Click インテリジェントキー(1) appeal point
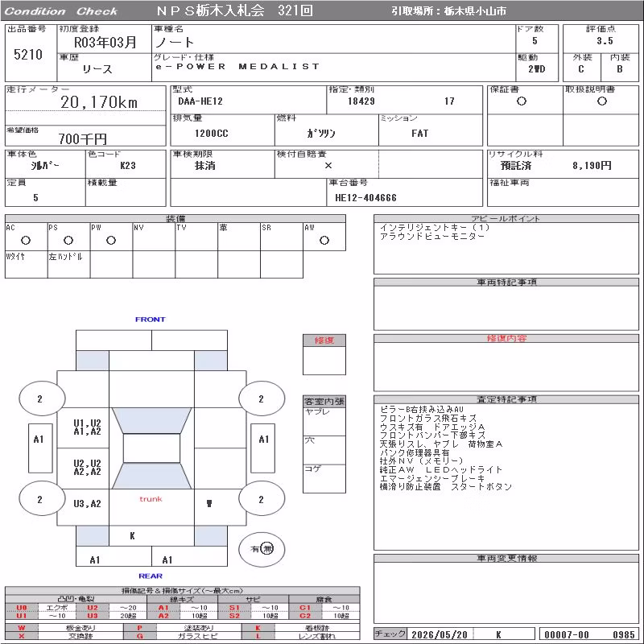 (x=435, y=228)
